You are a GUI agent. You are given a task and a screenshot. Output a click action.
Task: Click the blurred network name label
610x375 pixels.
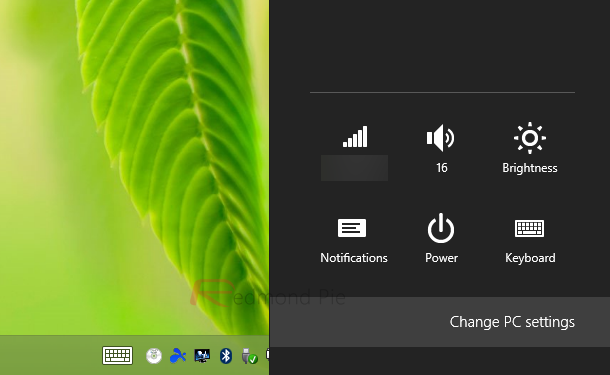click(354, 168)
